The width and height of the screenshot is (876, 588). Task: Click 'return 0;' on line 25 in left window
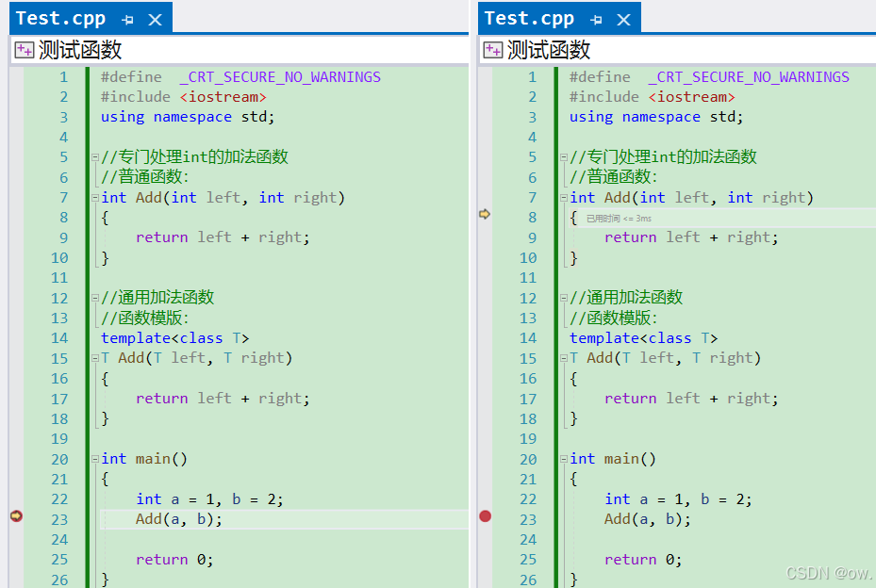click(174, 560)
